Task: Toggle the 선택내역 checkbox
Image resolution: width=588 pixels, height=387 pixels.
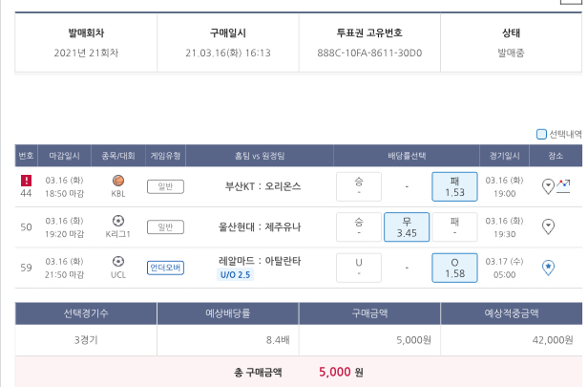Action: (541, 135)
